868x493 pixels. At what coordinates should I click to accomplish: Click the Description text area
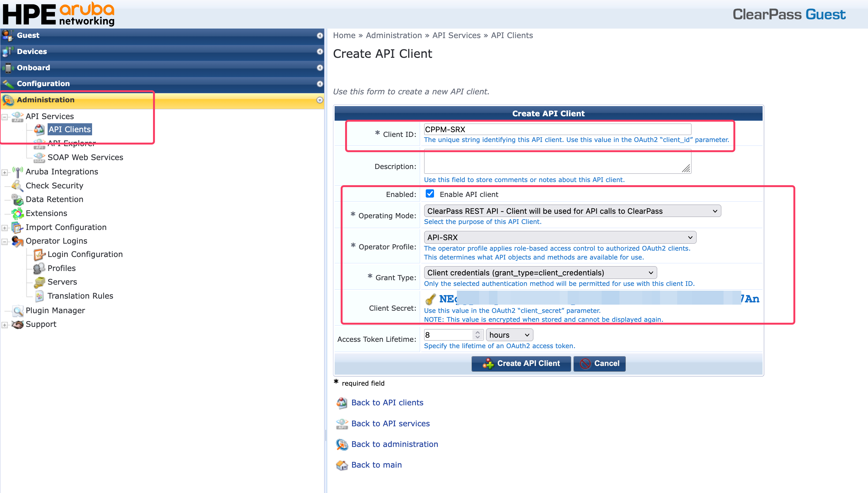(558, 161)
